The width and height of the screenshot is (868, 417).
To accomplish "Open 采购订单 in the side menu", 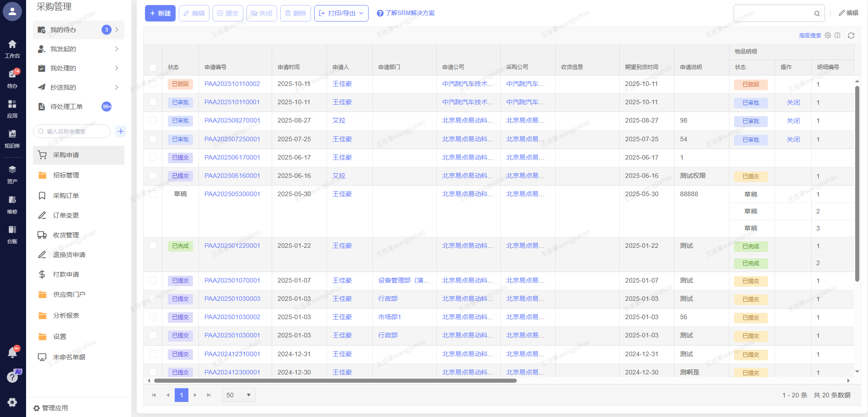I will click(x=66, y=196).
